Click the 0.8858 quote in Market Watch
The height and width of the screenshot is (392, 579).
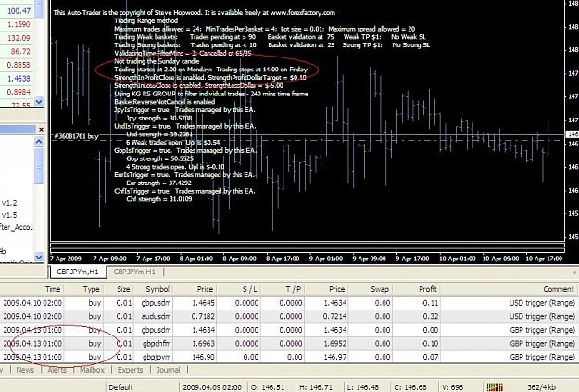click(19, 65)
